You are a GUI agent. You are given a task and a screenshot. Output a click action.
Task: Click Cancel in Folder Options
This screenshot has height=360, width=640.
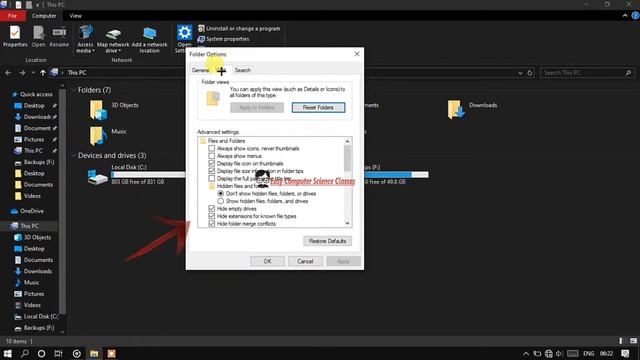[x=305, y=261]
